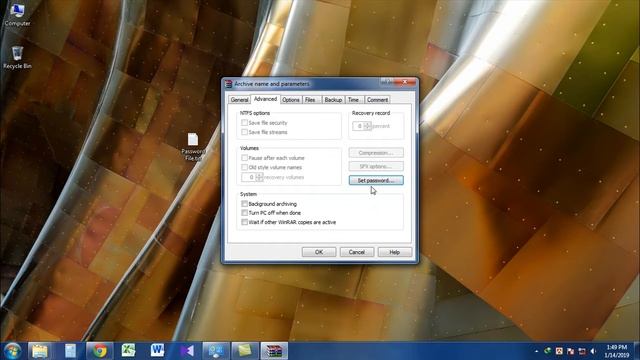
Task: Toggle Old style volume names checkbox
Action: (x=244, y=167)
